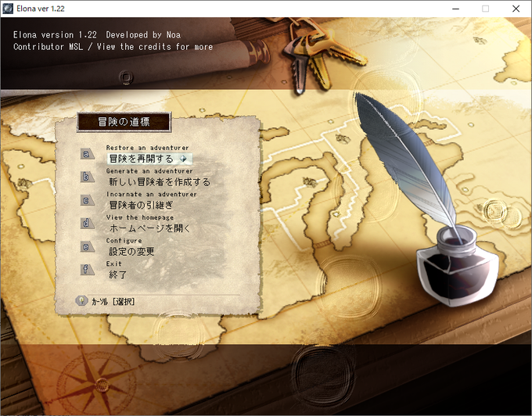Select the 冒険を再開する menu entry

(149, 159)
